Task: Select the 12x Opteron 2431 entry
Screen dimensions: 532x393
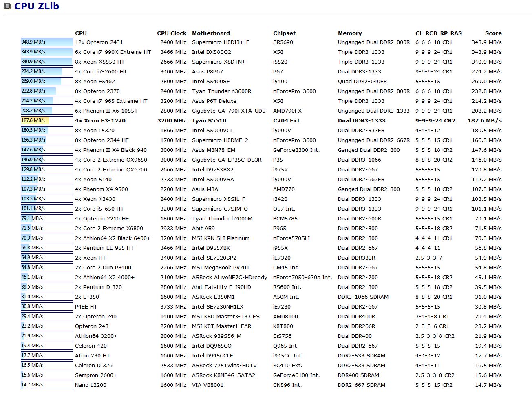Action: click(x=99, y=42)
